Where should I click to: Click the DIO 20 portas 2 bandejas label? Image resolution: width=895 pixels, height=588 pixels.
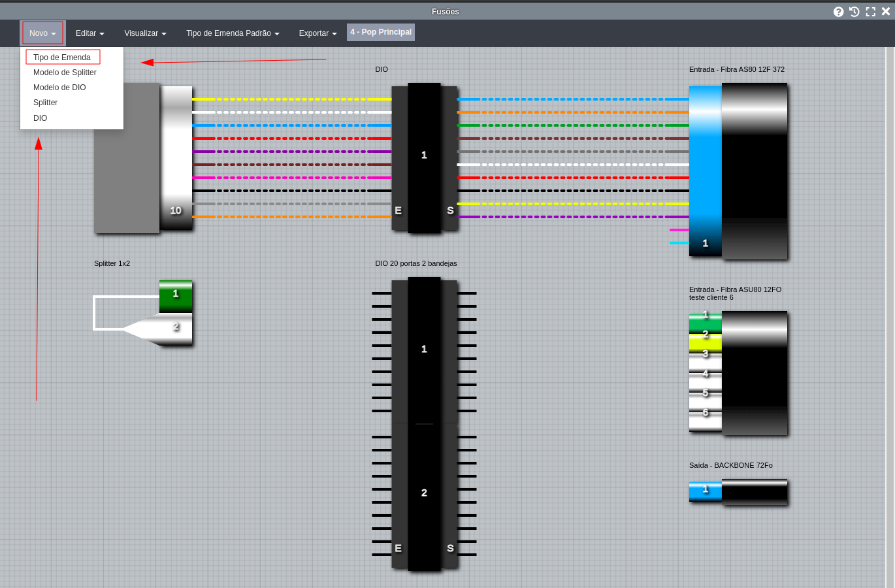tap(416, 263)
